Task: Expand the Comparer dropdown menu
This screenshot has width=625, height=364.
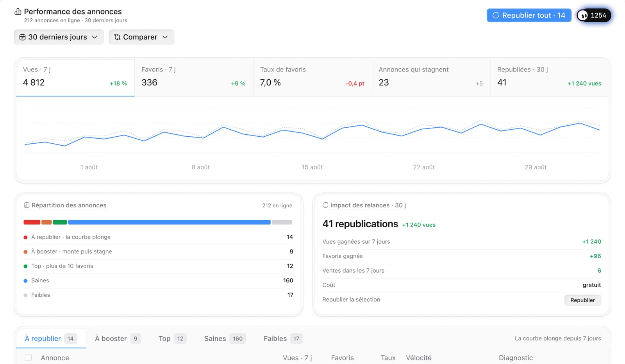Action: point(141,37)
